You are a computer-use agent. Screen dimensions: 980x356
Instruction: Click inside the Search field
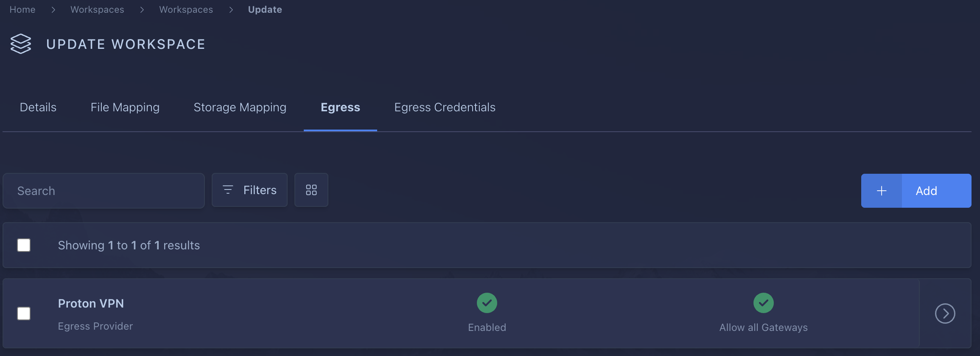pos(102,191)
